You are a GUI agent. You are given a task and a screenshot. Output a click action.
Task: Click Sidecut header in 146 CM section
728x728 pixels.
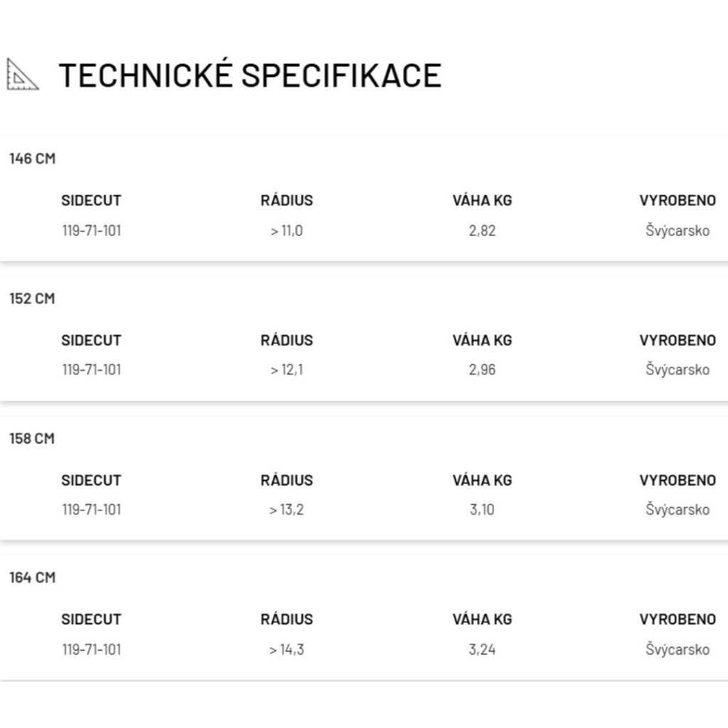tap(91, 200)
